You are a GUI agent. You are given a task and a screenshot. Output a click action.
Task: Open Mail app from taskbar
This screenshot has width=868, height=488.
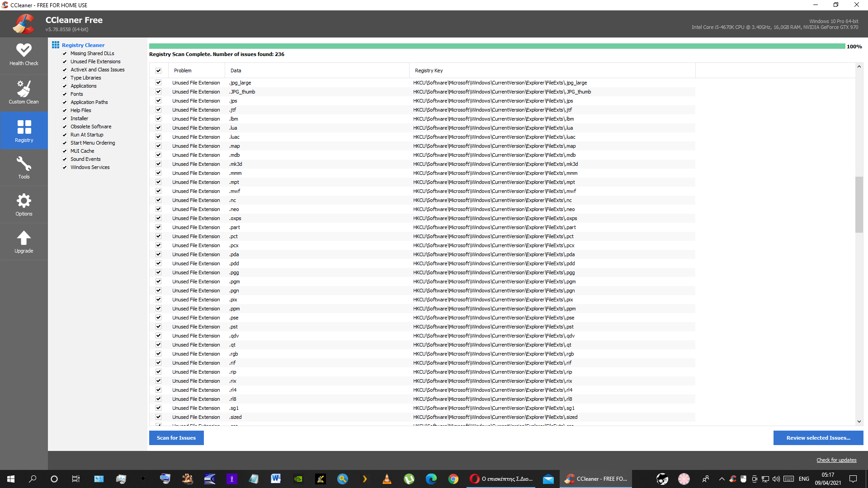[548, 479]
